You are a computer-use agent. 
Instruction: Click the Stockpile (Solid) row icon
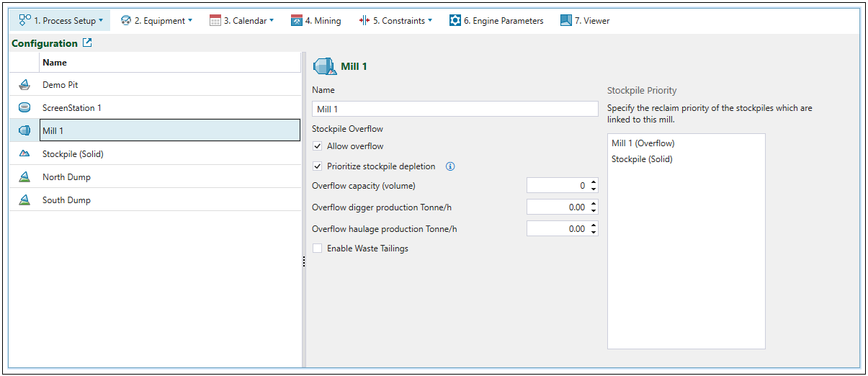pos(24,154)
